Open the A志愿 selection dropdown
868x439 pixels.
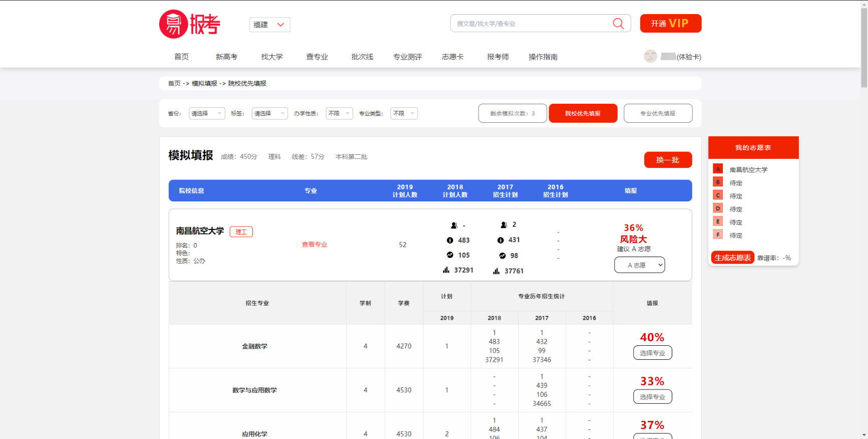click(x=639, y=265)
